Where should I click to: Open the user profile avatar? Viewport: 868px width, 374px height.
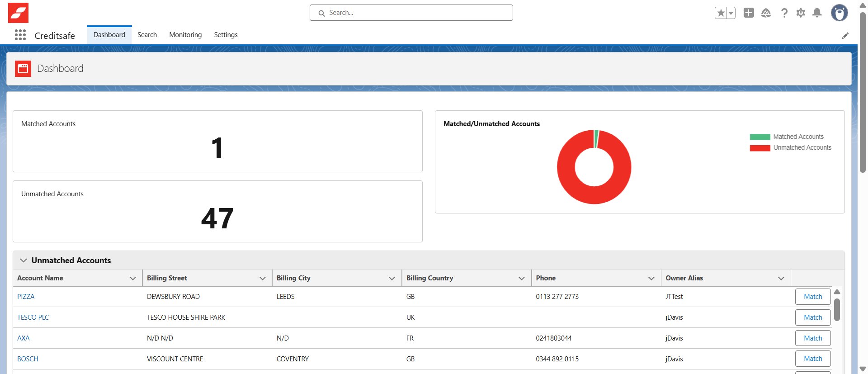pos(840,13)
